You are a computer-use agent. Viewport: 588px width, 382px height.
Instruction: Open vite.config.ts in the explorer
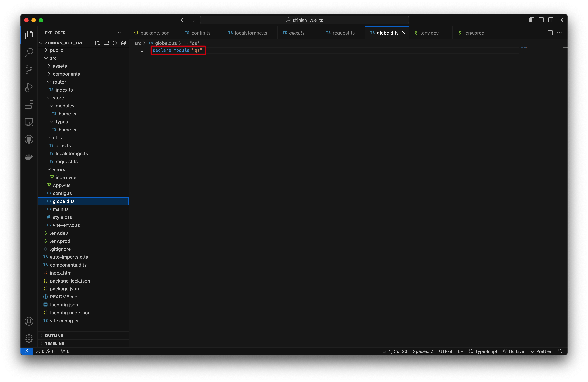point(83,321)
